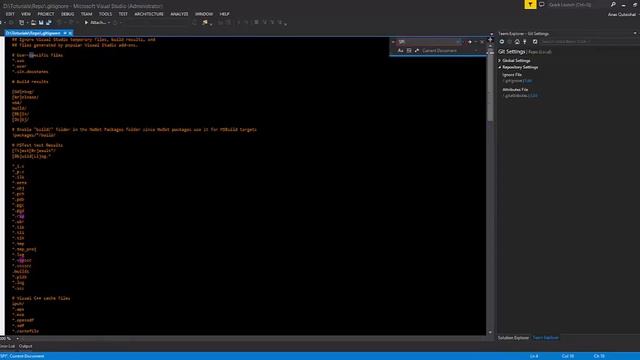This screenshot has width=640, height=360.
Task: Click Edit link for .gitattributes file
Action: click(533, 96)
